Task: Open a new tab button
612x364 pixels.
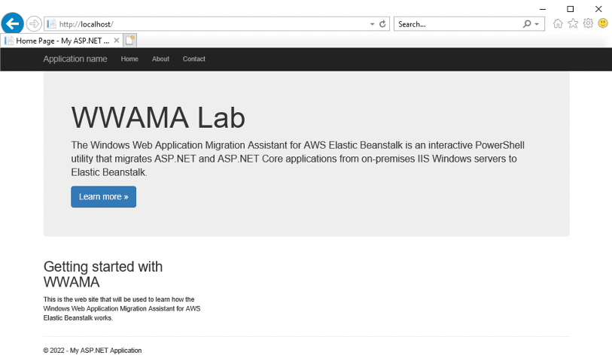Action: [130, 40]
